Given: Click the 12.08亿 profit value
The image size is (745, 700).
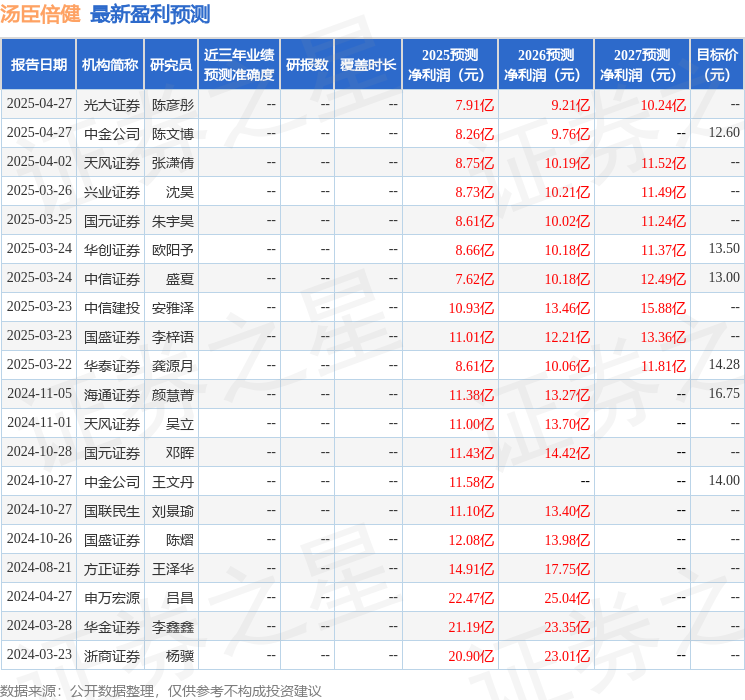Looking at the screenshot, I should (x=471, y=540).
